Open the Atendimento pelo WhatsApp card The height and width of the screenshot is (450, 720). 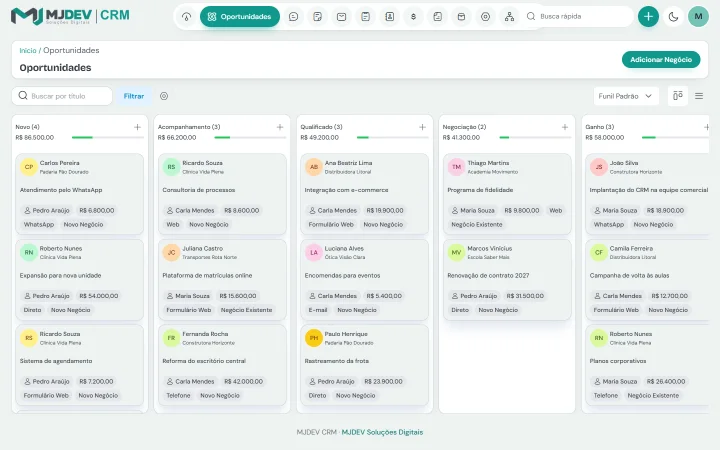[x=79, y=194]
